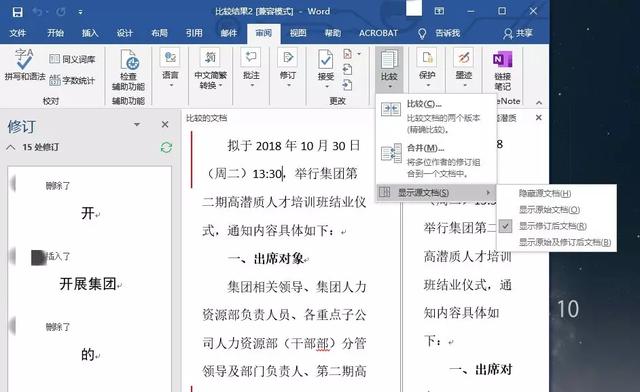Show 字数统计 word count
Image resolution: width=640 pixels, height=392 pixels.
(x=72, y=80)
